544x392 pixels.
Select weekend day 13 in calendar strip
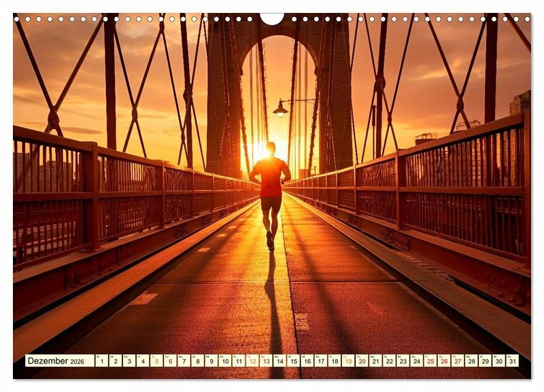tap(266, 361)
